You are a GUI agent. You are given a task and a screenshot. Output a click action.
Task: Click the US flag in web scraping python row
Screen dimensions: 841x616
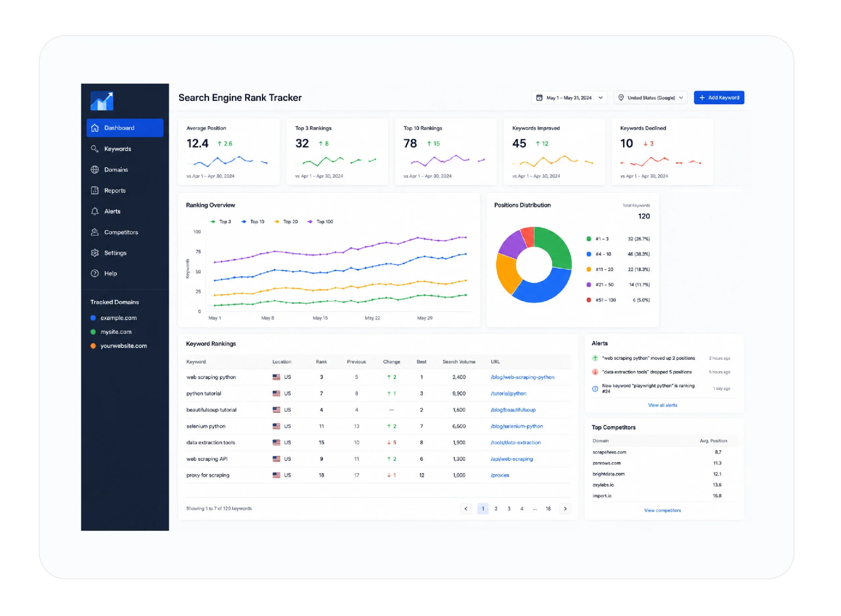coord(277,377)
